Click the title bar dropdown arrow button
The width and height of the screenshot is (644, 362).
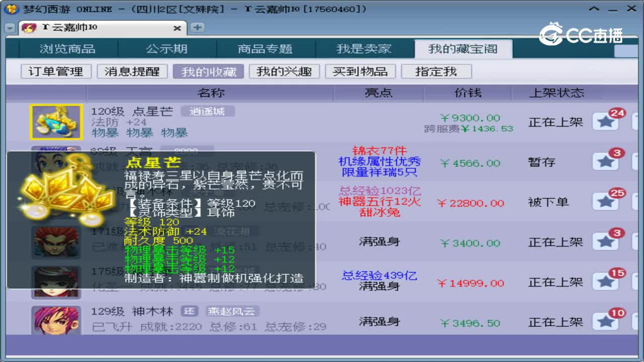point(595,9)
